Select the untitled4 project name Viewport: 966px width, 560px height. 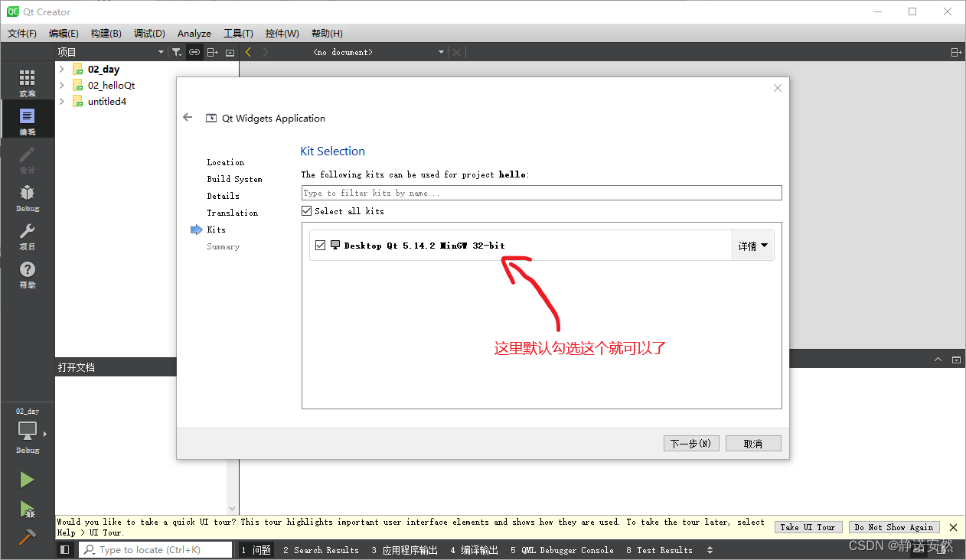(x=107, y=102)
